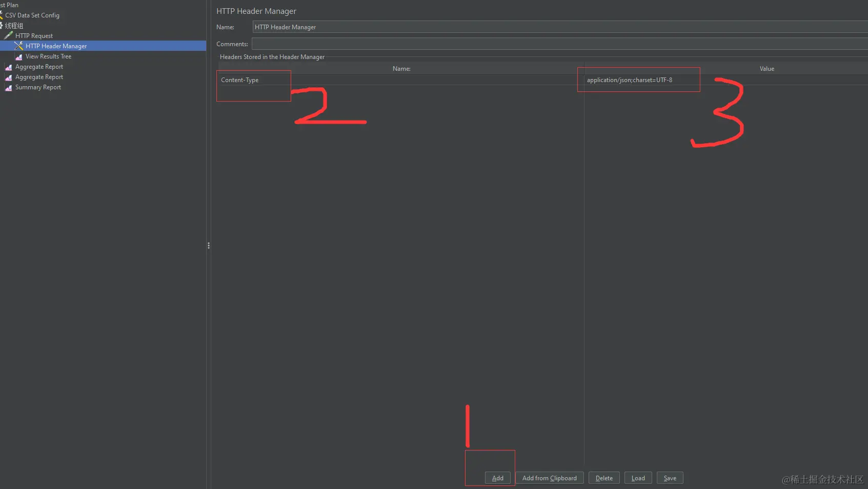This screenshot has height=489, width=868.
Task: Select the HTTP Request label in the tree
Action: 34,36
